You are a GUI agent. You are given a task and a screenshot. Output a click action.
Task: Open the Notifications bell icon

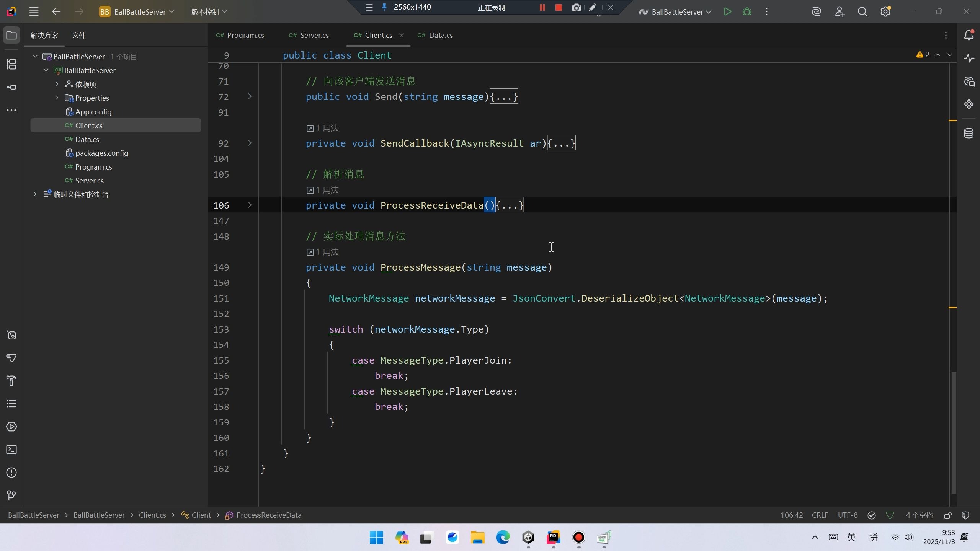(969, 35)
